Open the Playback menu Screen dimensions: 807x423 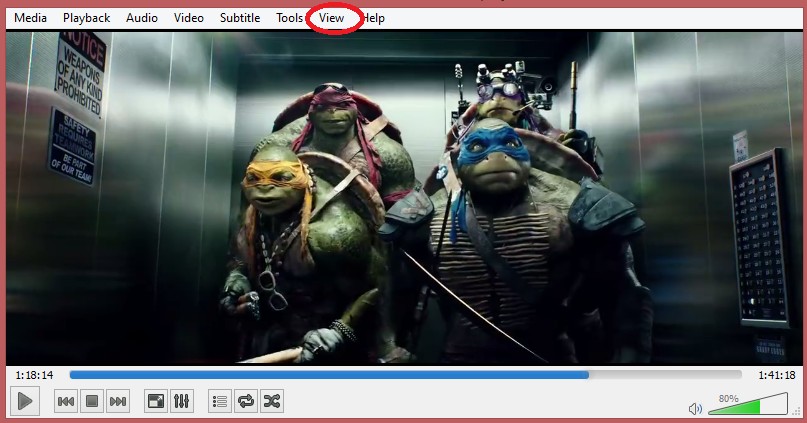(x=86, y=18)
